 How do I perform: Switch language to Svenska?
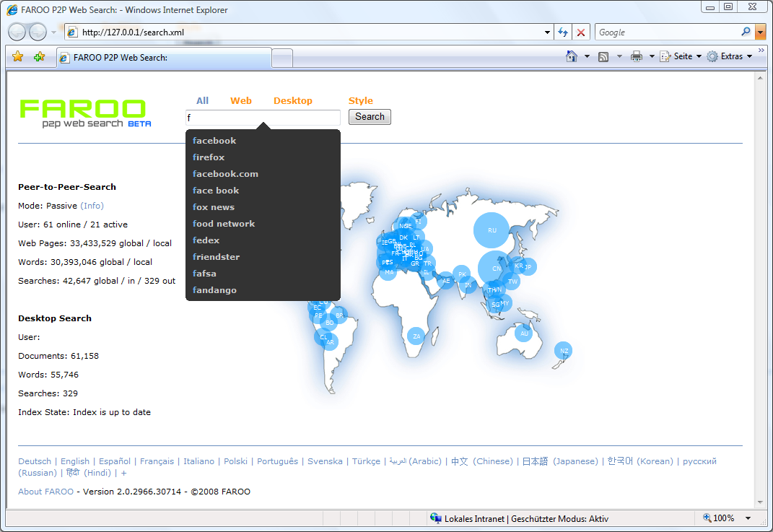pos(325,461)
